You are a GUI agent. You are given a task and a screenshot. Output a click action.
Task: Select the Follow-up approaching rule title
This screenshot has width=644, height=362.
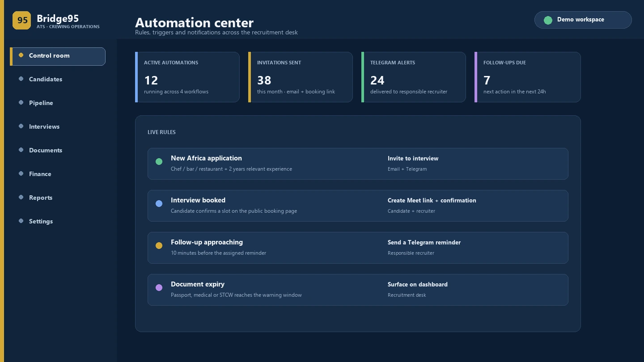coord(207,242)
